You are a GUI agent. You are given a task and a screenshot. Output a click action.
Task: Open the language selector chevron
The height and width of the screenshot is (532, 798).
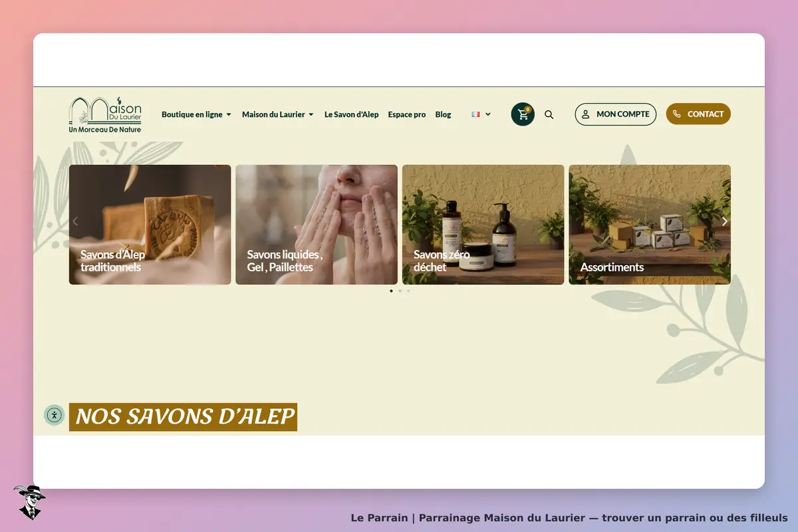pos(488,114)
